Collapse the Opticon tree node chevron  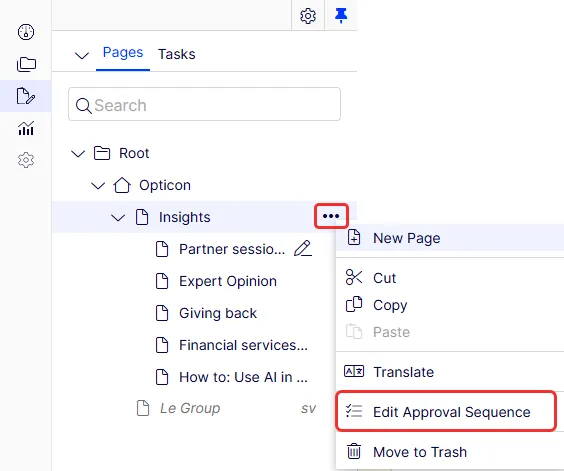pos(98,186)
